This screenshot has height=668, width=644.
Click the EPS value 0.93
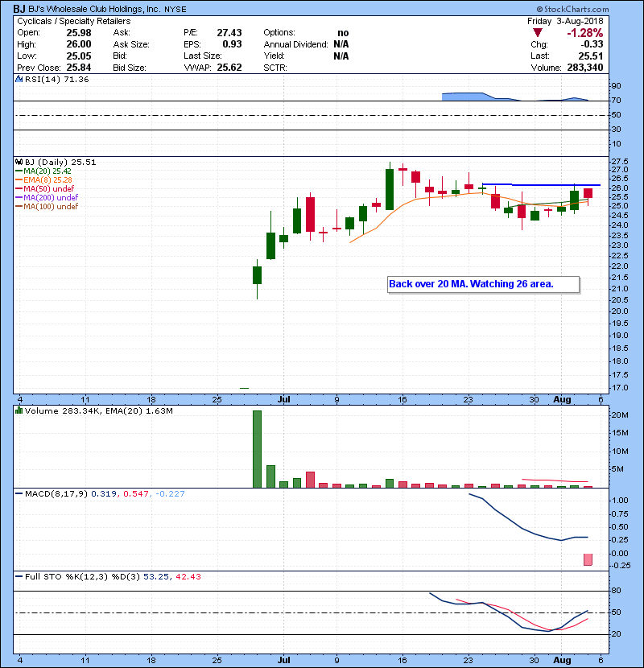click(232, 44)
